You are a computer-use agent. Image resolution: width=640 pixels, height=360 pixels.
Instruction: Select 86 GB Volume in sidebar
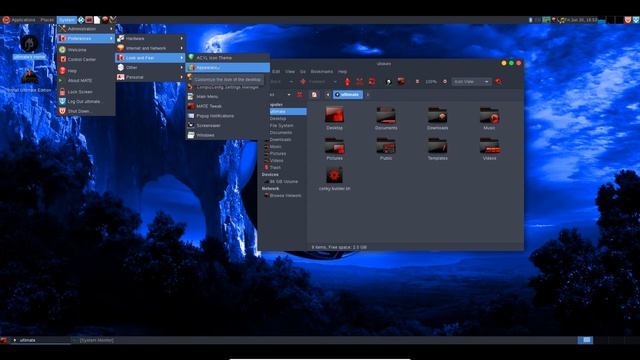[x=284, y=181]
